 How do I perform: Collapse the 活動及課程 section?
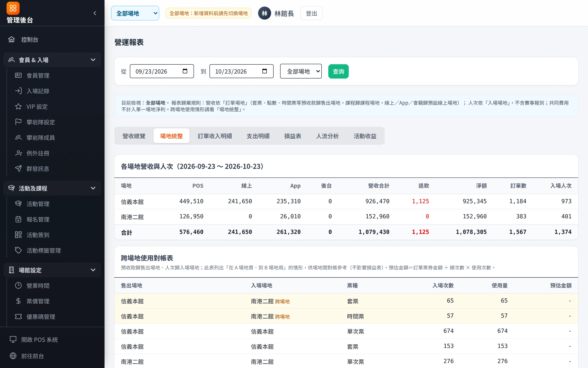click(x=52, y=188)
